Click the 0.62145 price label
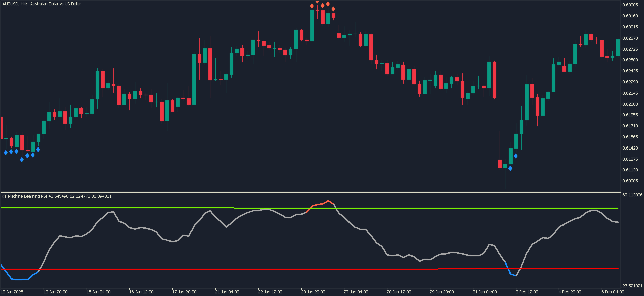Image resolution: width=644 pixels, height=296 pixels. click(630, 93)
